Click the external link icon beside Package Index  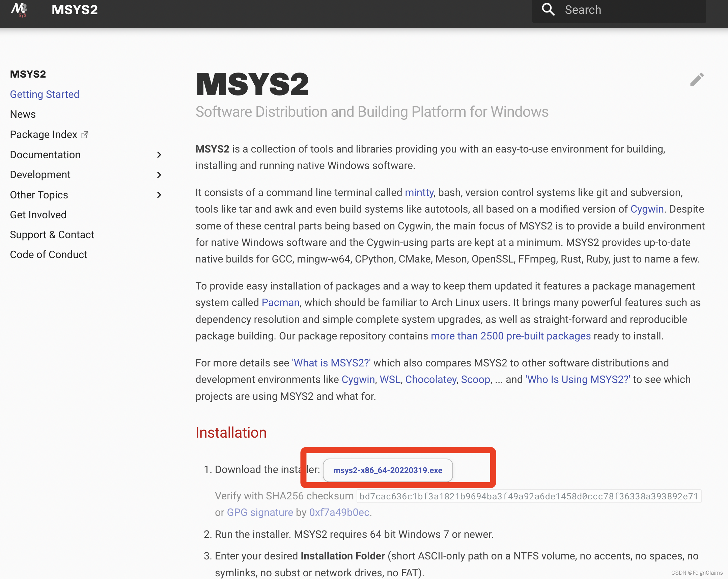85,135
